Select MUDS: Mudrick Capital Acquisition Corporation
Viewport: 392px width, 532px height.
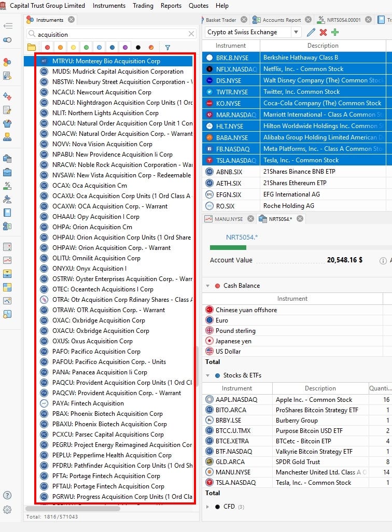click(118, 72)
